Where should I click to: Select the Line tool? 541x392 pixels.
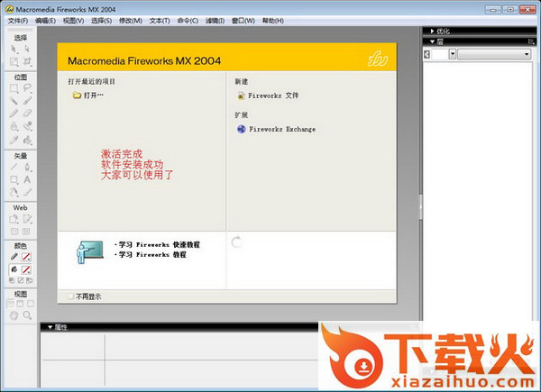coord(14,167)
